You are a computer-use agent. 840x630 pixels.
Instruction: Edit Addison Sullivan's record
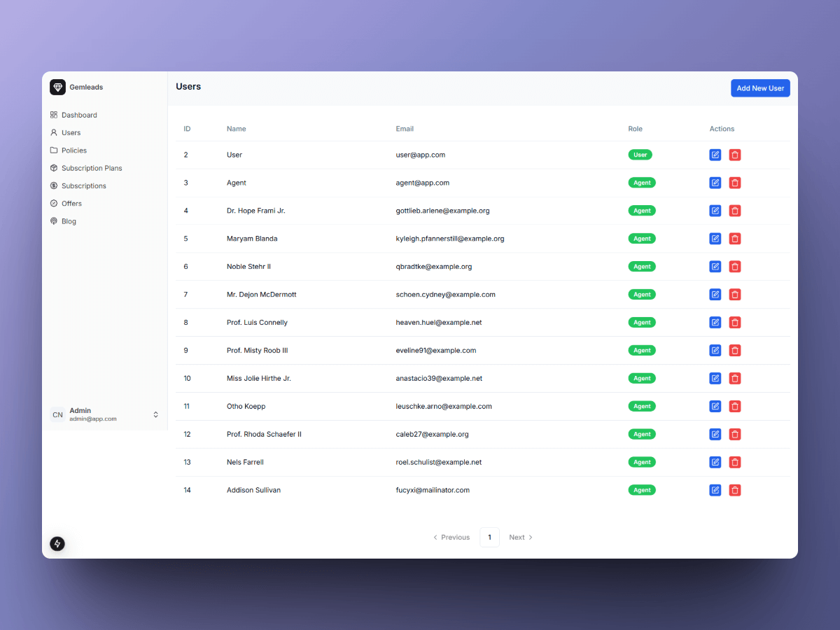coord(715,491)
